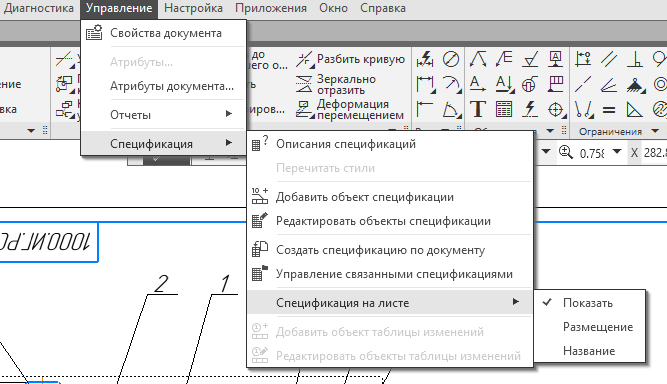The height and width of the screenshot is (384, 667).
Task: Click the Деформация перемещением tool
Action: (349, 109)
